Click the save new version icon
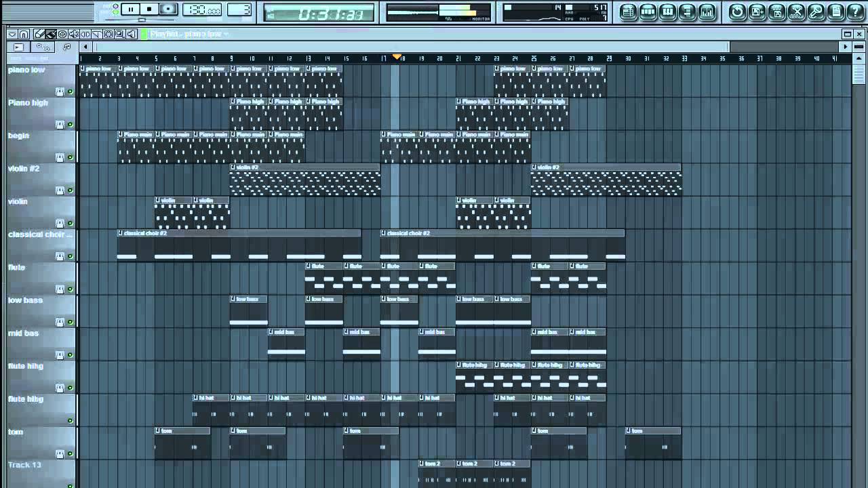This screenshot has height=488, width=868. pyautogui.click(x=757, y=12)
